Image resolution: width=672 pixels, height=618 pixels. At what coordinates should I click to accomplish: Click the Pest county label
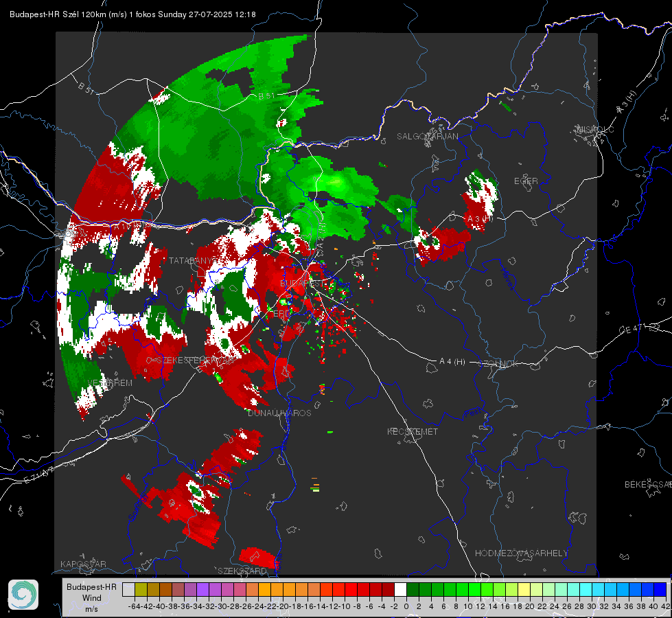(x=473, y=413)
